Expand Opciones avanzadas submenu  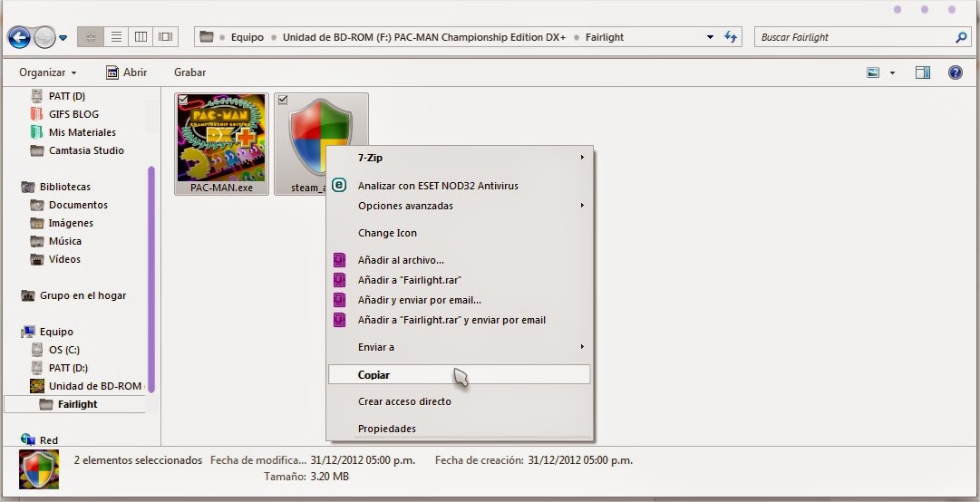click(460, 206)
